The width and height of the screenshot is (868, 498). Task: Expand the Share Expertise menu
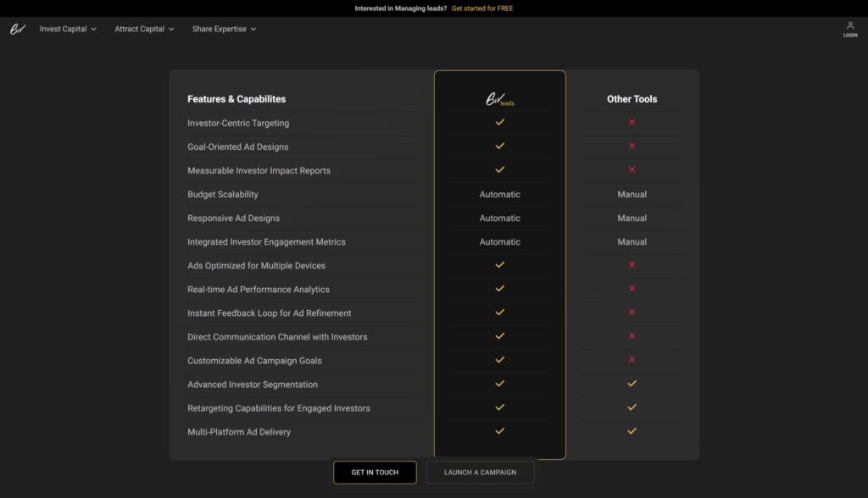[x=224, y=29]
